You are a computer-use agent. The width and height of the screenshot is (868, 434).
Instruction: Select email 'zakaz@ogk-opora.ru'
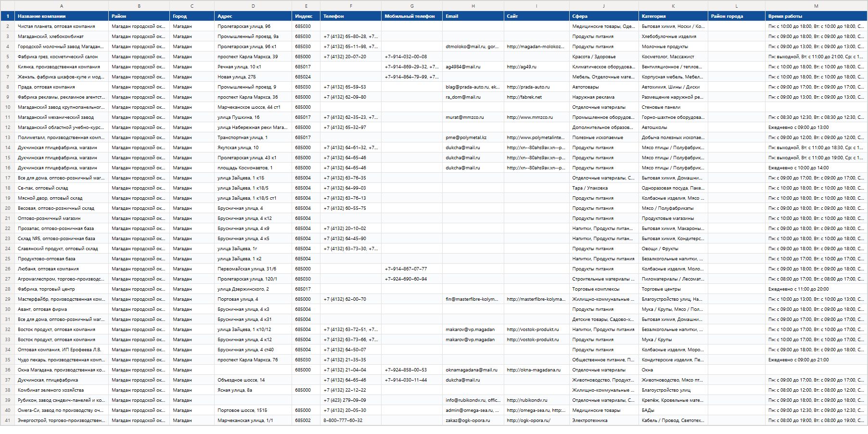[x=473, y=421]
